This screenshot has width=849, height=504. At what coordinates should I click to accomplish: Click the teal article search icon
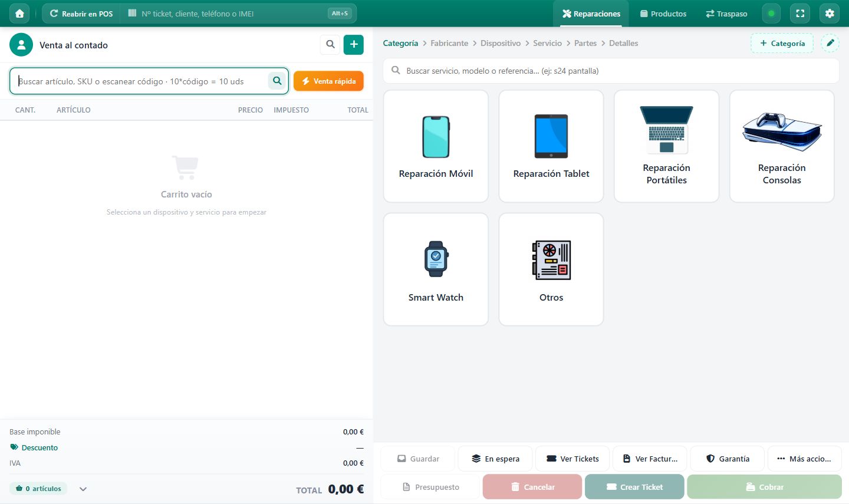277,81
